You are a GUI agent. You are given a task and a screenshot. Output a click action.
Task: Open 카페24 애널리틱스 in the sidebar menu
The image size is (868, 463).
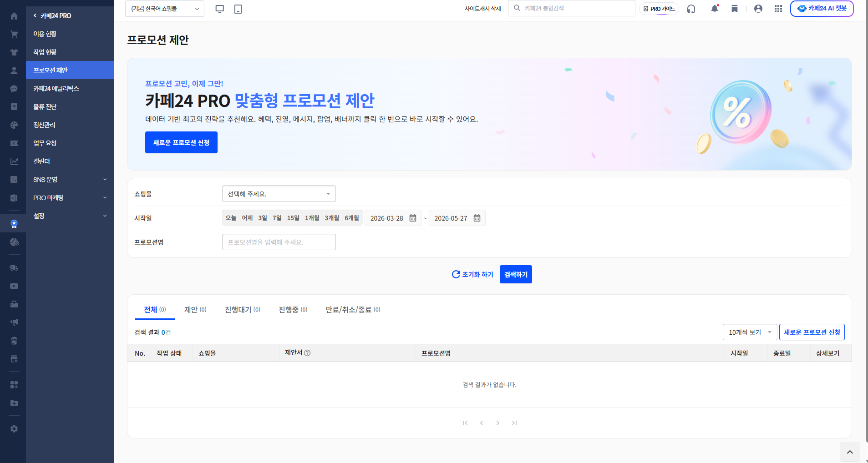click(70, 89)
